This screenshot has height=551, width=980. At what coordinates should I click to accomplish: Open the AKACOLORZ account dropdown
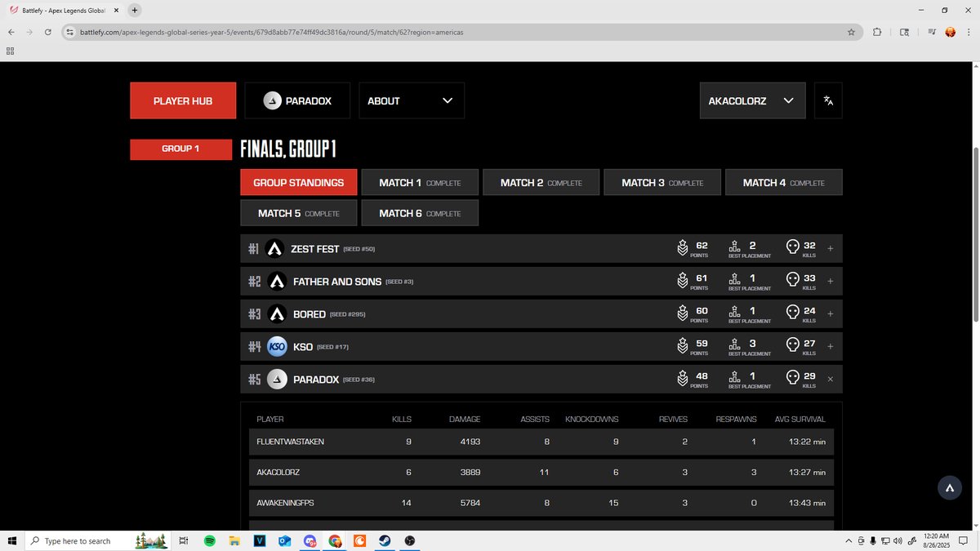pos(752,100)
